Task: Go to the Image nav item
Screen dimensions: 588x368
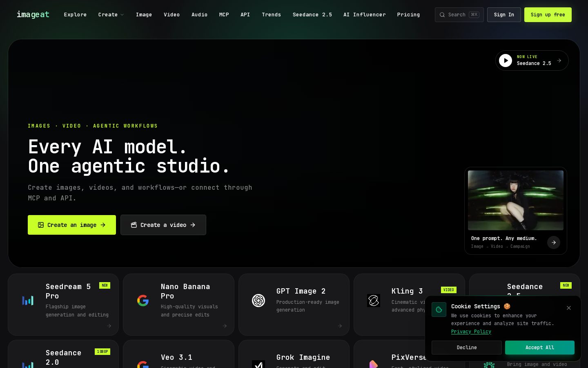Action: pyautogui.click(x=144, y=15)
